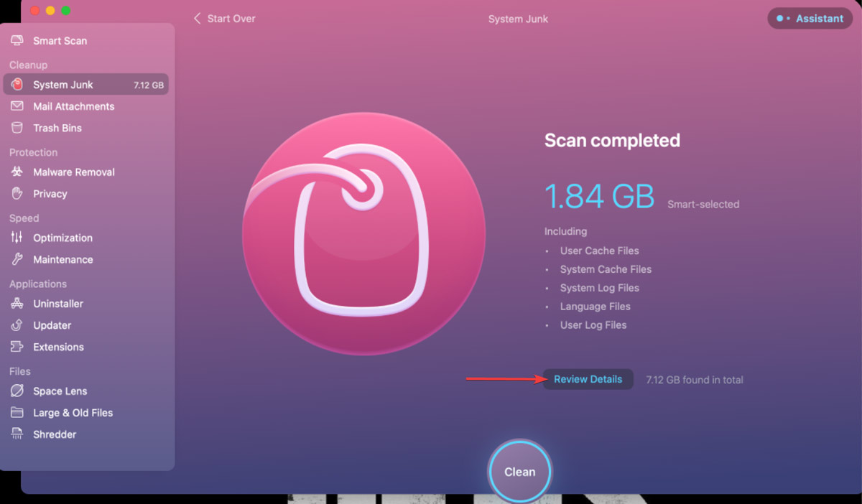Open the Assistant panel

[x=810, y=19]
